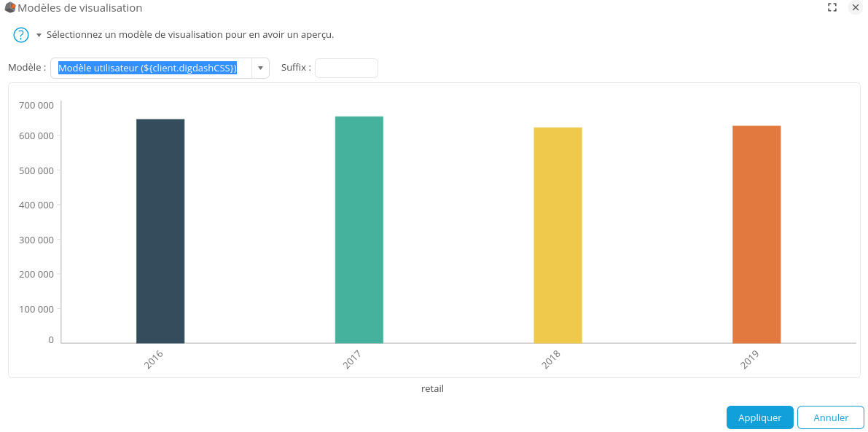Click the retail axis title

[x=432, y=388]
